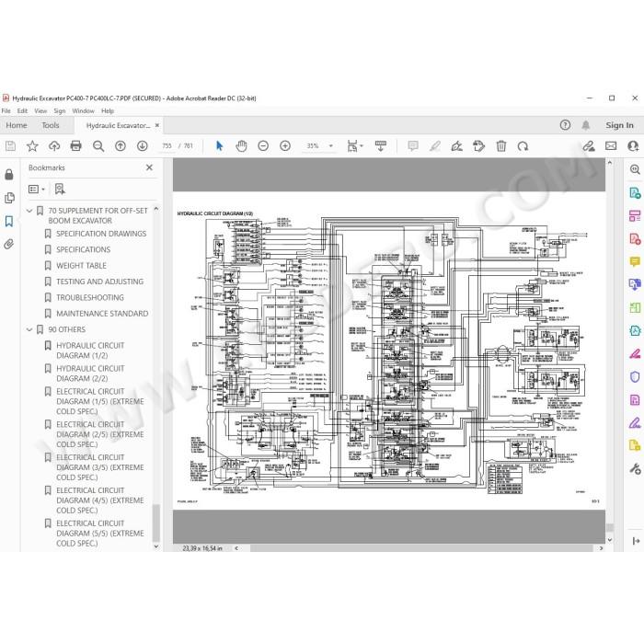
Task: Open the attachments paperclip panel
Action: coord(9,245)
